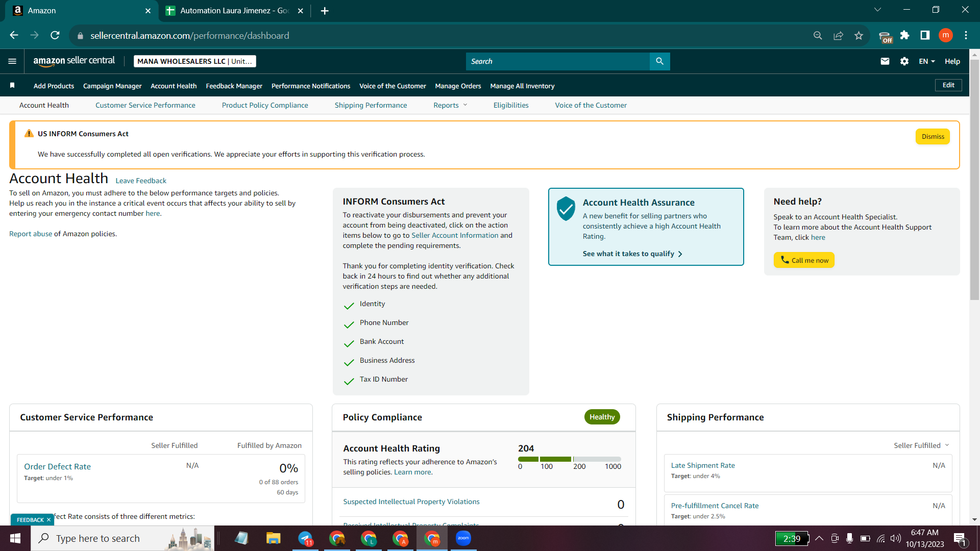Click the Account Health Rating progress bar
Image resolution: width=980 pixels, height=551 pixels.
click(570, 459)
